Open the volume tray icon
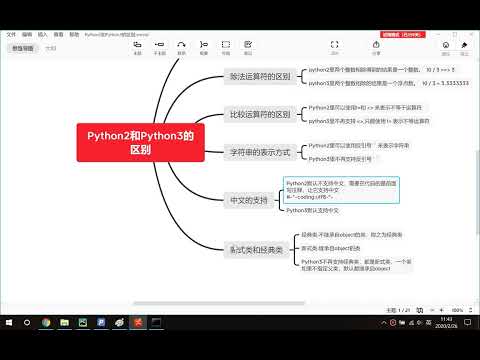Screen dimensions: 480x360 coord(420,323)
